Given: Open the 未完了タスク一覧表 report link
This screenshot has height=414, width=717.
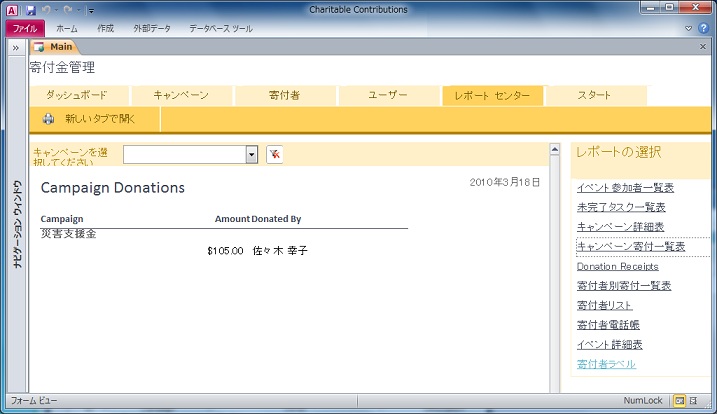Looking at the screenshot, I should (x=621, y=207).
